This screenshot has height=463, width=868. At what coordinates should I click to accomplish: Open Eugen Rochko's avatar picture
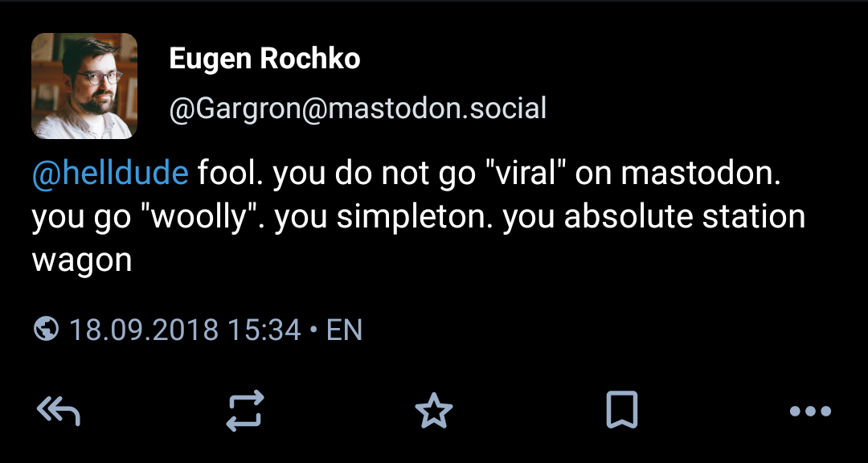pyautogui.click(x=84, y=86)
